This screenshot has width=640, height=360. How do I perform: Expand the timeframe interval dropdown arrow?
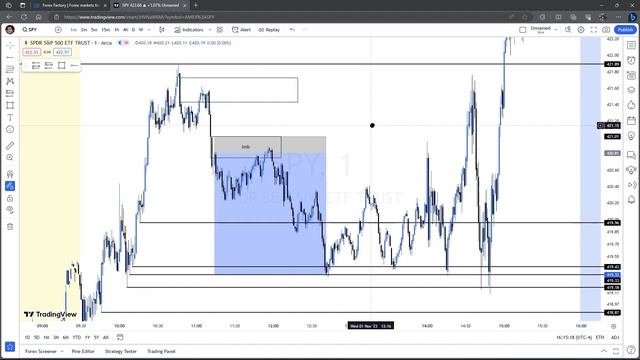[x=149, y=30]
